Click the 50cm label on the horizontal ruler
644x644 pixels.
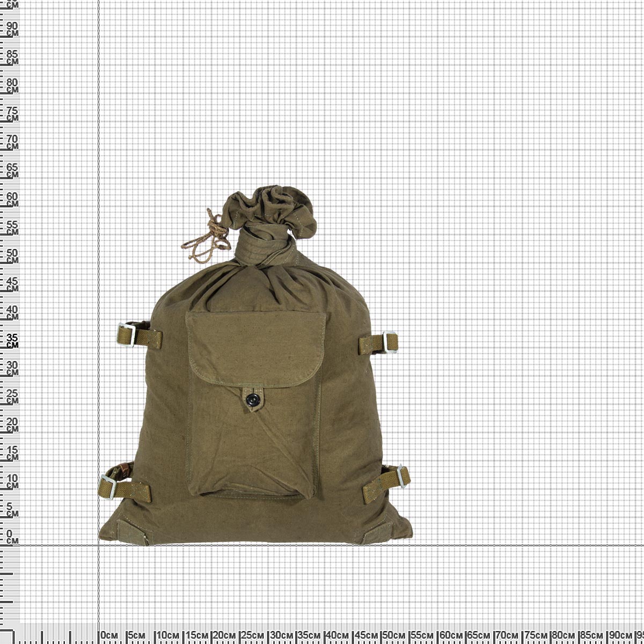pos(393,635)
